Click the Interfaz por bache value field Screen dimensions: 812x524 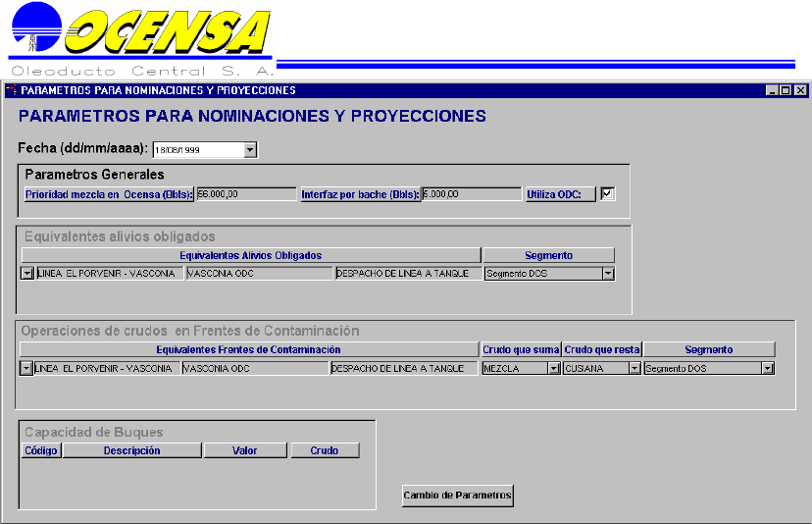[472, 194]
